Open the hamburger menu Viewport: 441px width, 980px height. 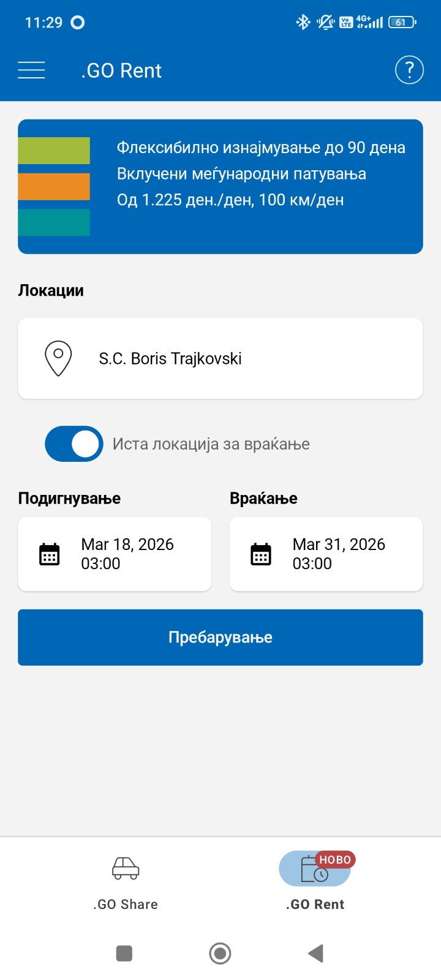tap(31, 70)
